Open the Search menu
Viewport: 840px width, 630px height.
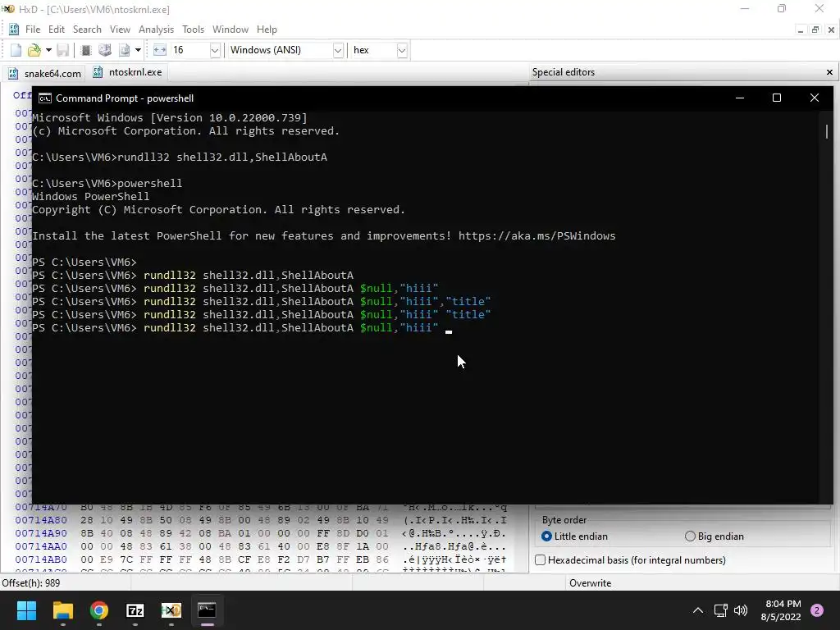(87, 30)
